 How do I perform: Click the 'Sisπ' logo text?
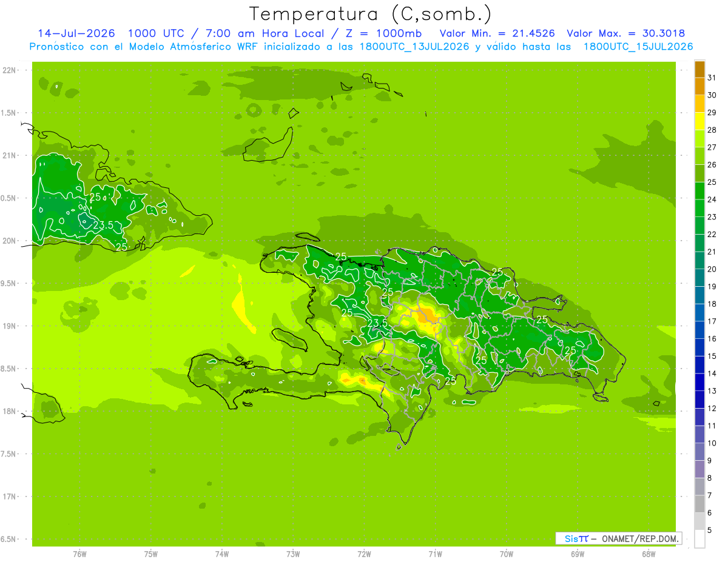pos(576,538)
